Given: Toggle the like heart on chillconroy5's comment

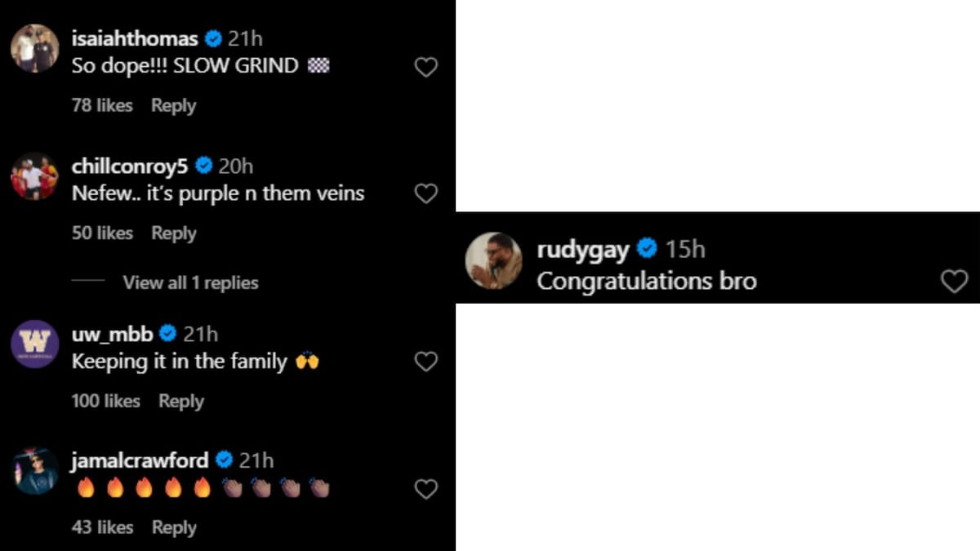Looking at the screenshot, I should (x=426, y=194).
